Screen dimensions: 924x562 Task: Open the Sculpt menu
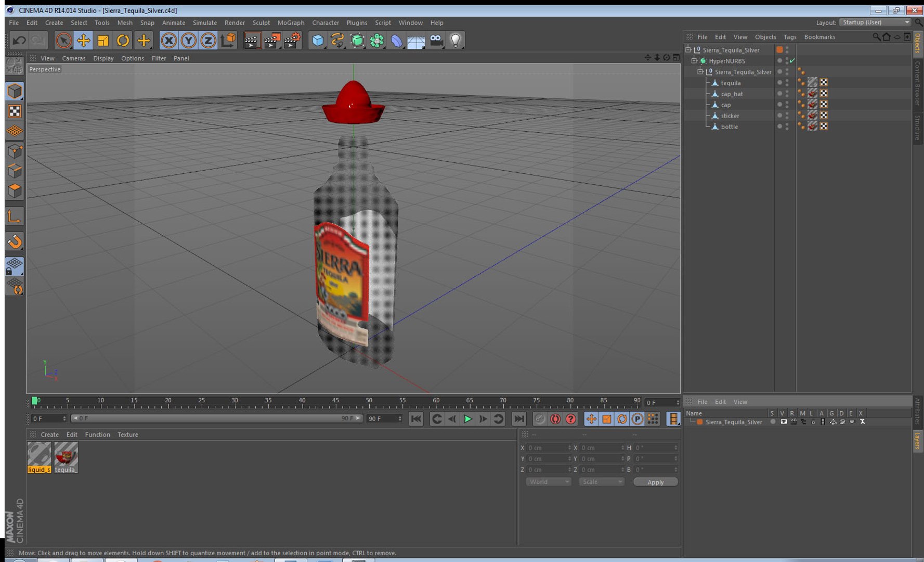[x=261, y=23]
